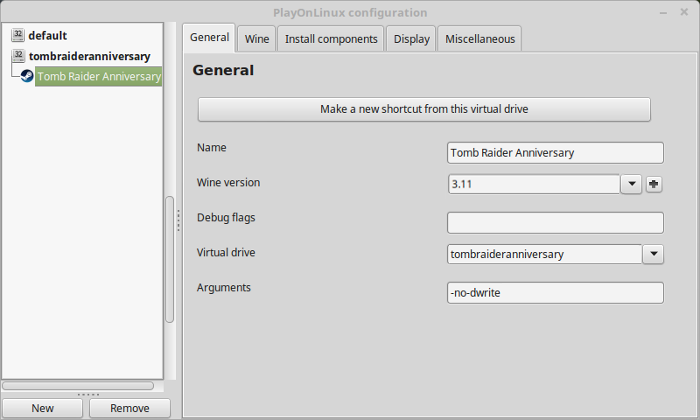The width and height of the screenshot is (700, 420).
Task: Open the Display tab
Action: (411, 39)
